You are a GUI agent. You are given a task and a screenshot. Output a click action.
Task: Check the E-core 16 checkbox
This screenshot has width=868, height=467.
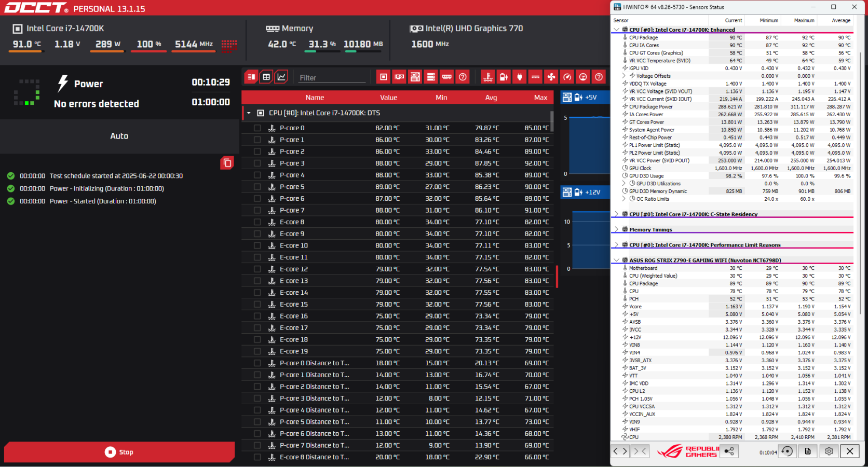pyautogui.click(x=257, y=316)
